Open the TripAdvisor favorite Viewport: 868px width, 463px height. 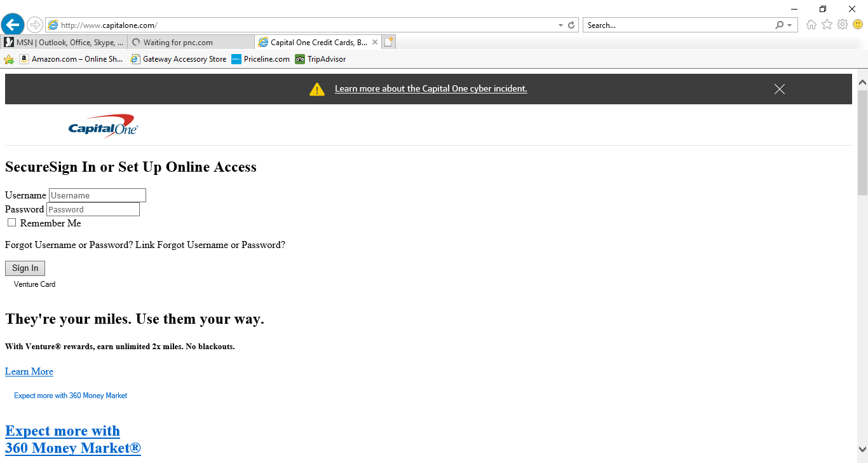tap(320, 59)
